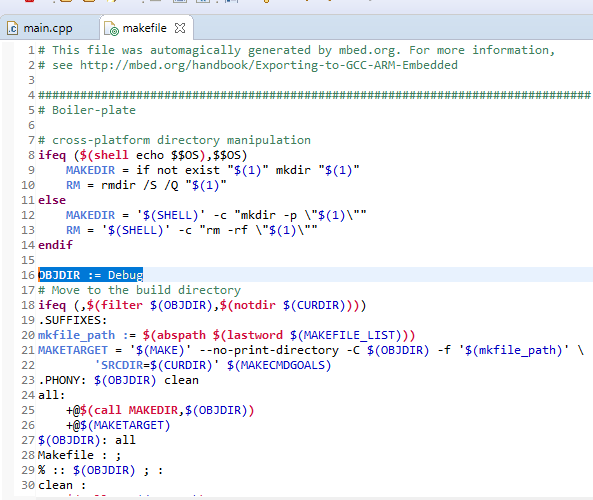The width and height of the screenshot is (593, 500).
Task: Click line number 1 in the ruler
Action: click(x=31, y=50)
